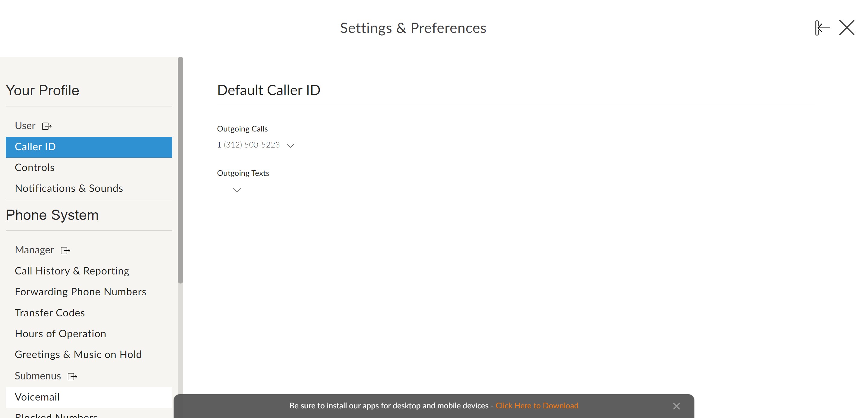Select Forwarding Phone Numbers

(80, 292)
